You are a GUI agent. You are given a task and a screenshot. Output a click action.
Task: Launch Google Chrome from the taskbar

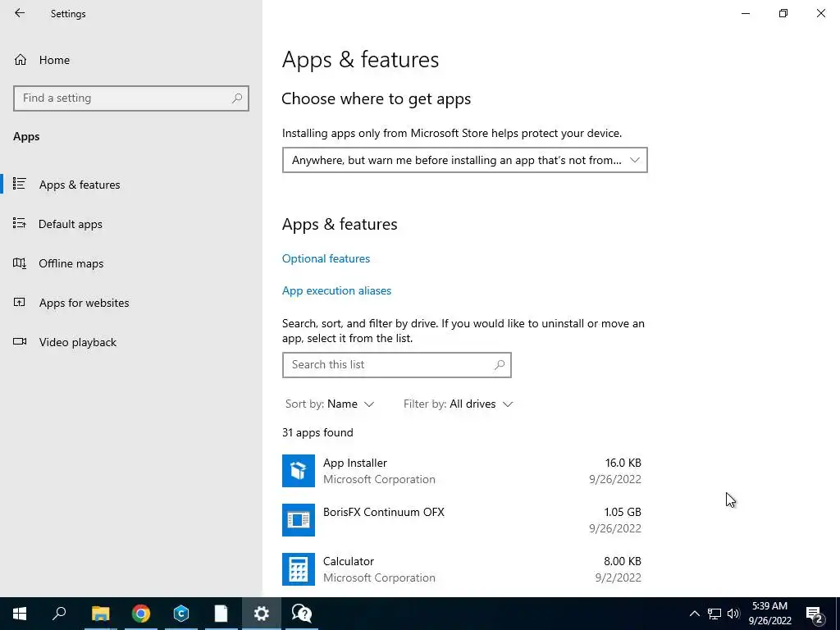[141, 614]
